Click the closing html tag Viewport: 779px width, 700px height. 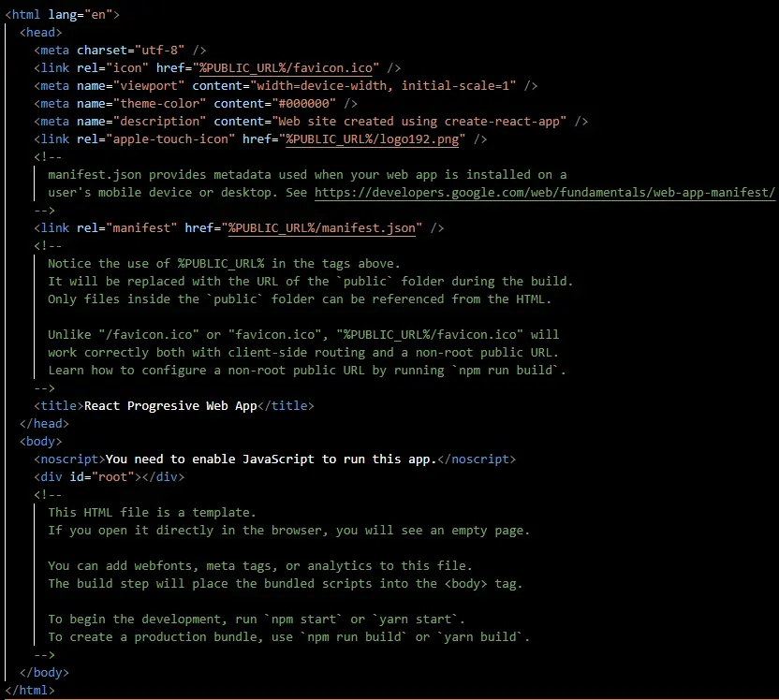tap(30, 691)
